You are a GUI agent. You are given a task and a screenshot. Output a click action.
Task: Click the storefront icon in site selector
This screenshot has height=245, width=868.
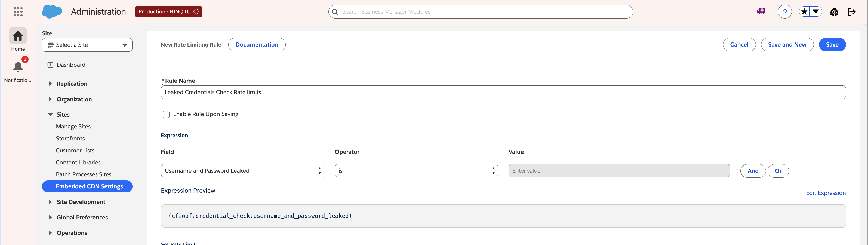51,45
